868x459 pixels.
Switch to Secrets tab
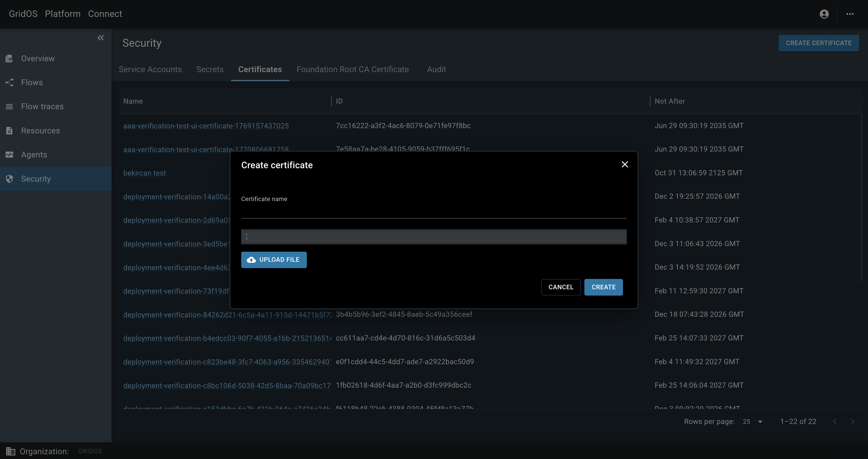point(210,69)
